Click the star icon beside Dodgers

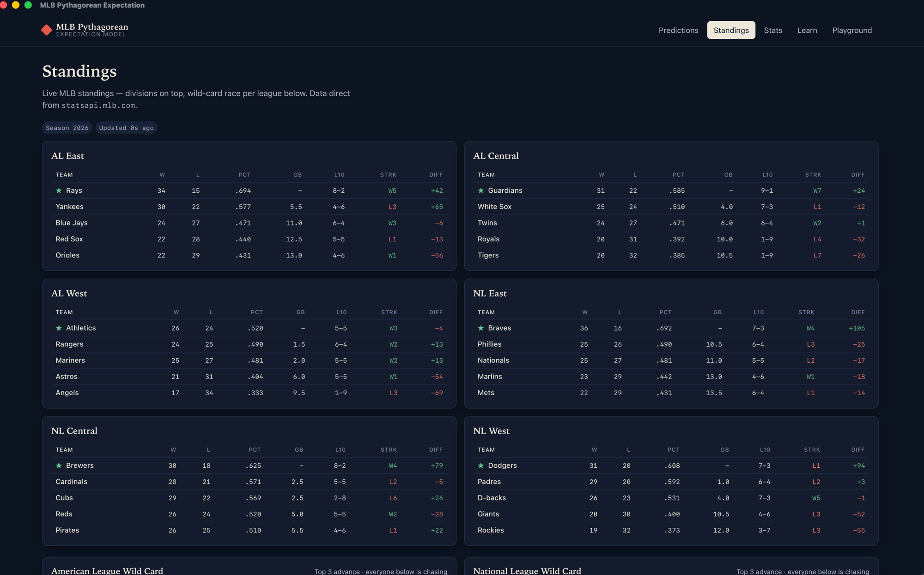point(480,465)
